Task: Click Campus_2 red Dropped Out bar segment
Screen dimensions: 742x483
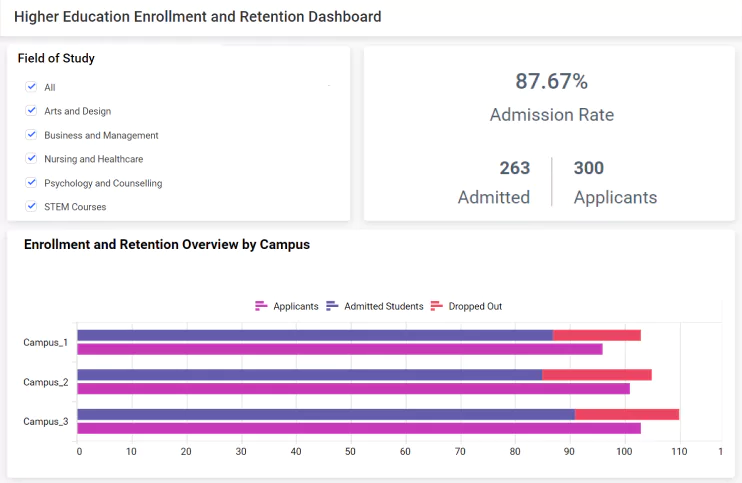Action: pos(596,375)
